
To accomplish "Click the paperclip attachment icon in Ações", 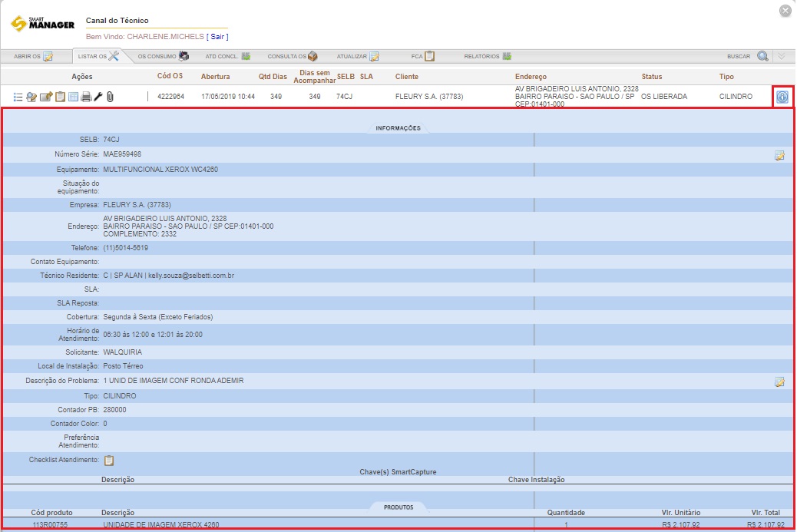I will pyautogui.click(x=110, y=97).
